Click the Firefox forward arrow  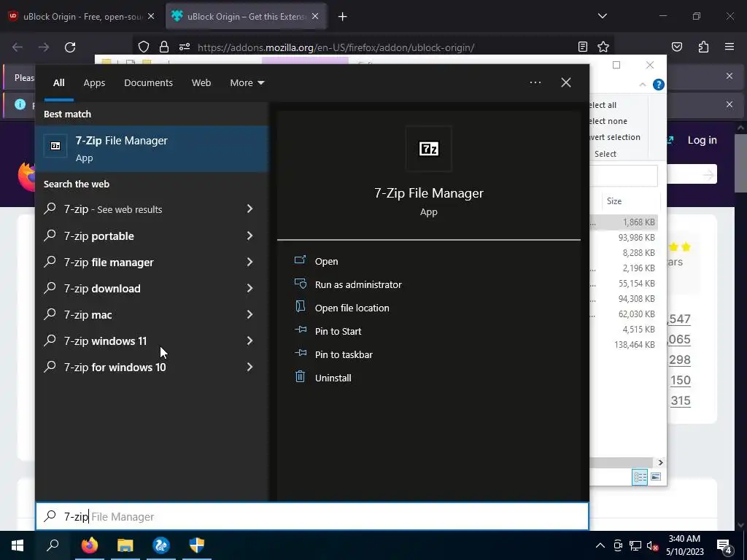pos(44,47)
